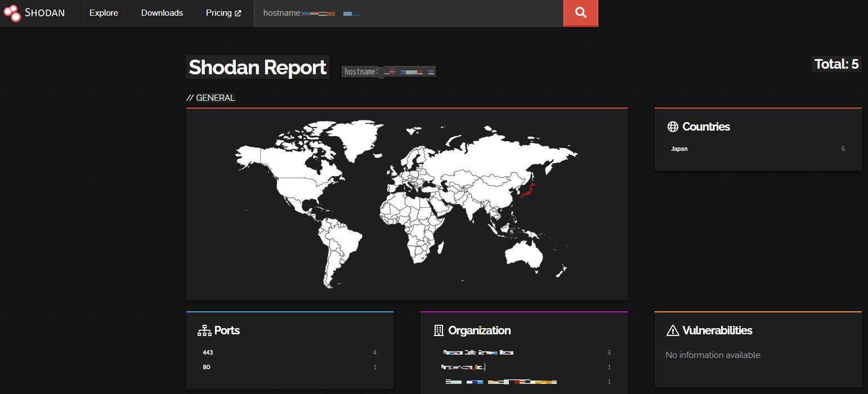Click the Vulnerabilities panel heading

[x=717, y=330]
